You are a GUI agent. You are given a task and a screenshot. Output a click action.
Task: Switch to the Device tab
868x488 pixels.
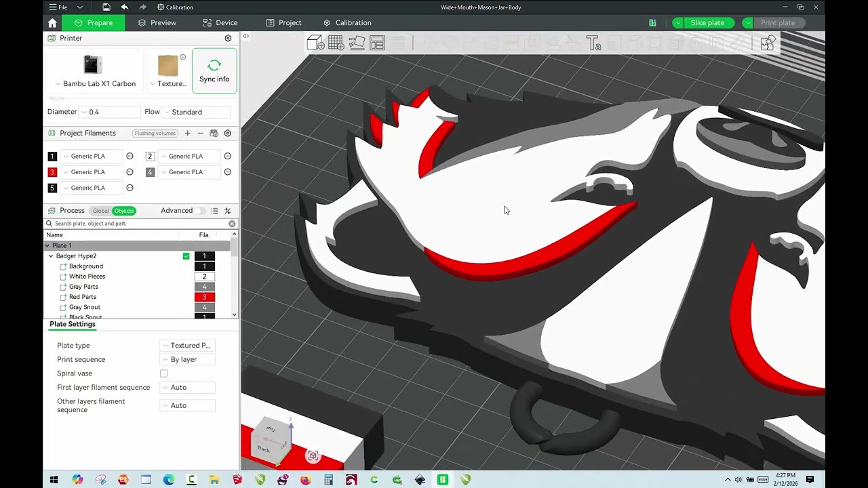pyautogui.click(x=220, y=22)
